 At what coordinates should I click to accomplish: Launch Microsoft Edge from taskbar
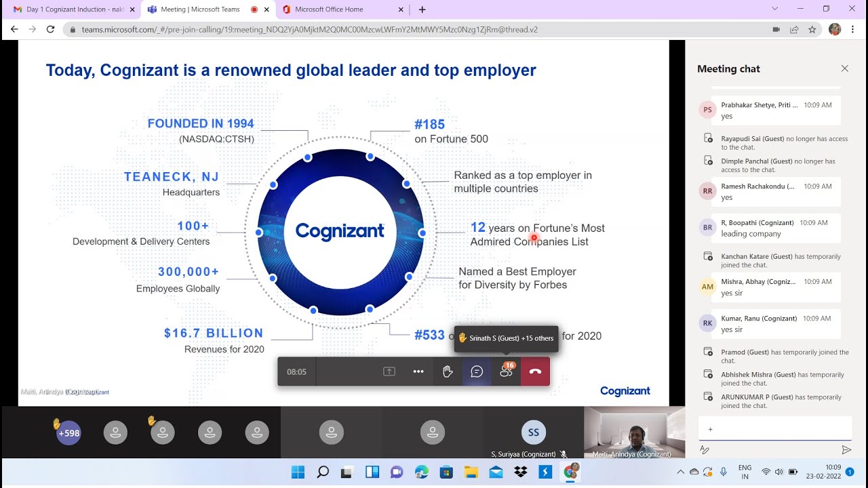[x=421, y=472]
